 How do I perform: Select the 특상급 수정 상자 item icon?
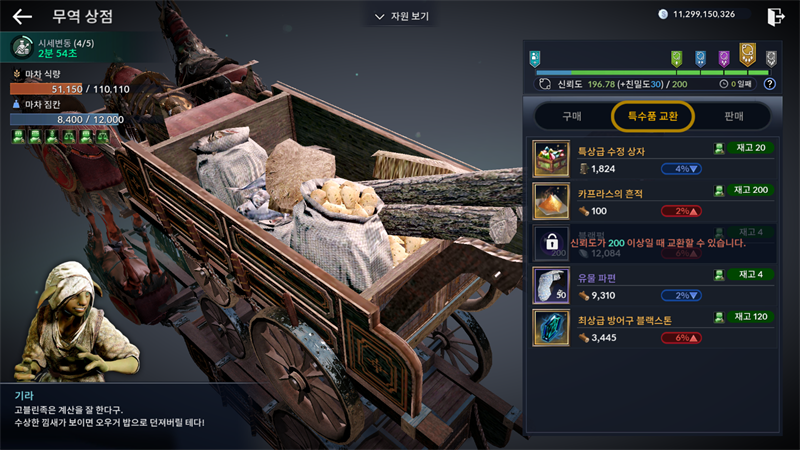point(551,159)
